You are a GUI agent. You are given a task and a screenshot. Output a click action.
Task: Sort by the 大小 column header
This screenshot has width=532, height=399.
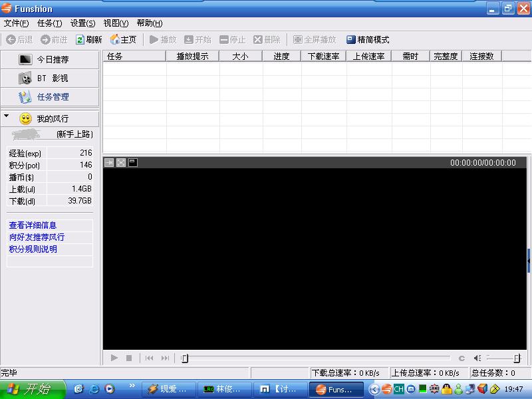coord(241,57)
